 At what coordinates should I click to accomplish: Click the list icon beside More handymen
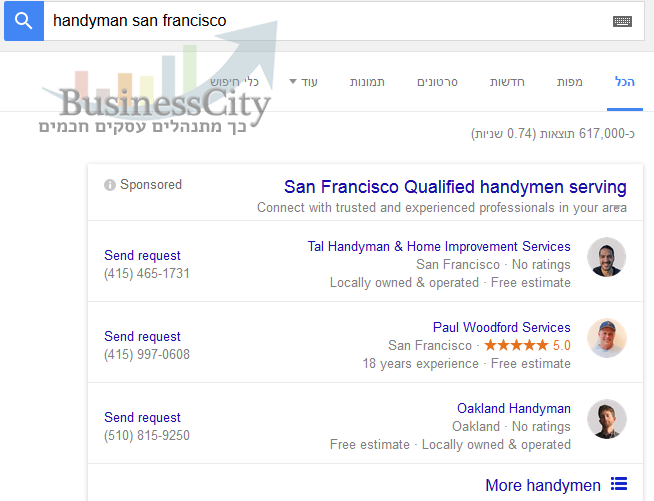pos(619,484)
